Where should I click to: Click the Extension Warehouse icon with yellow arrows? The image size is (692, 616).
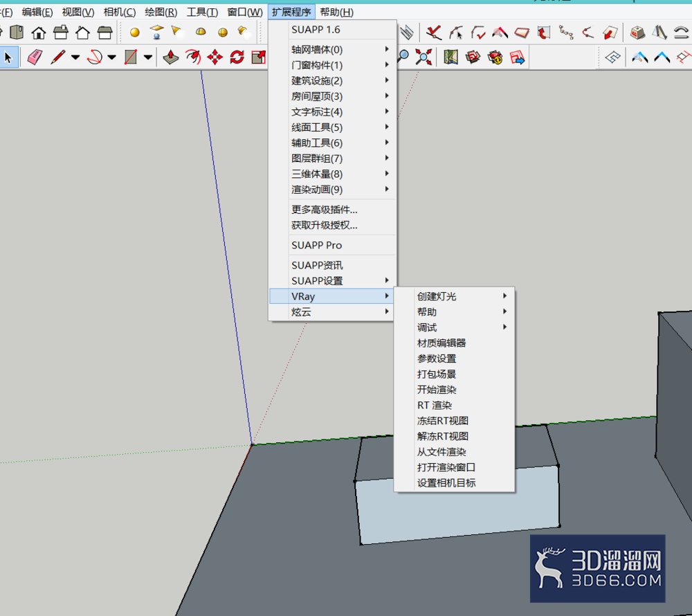point(495,57)
